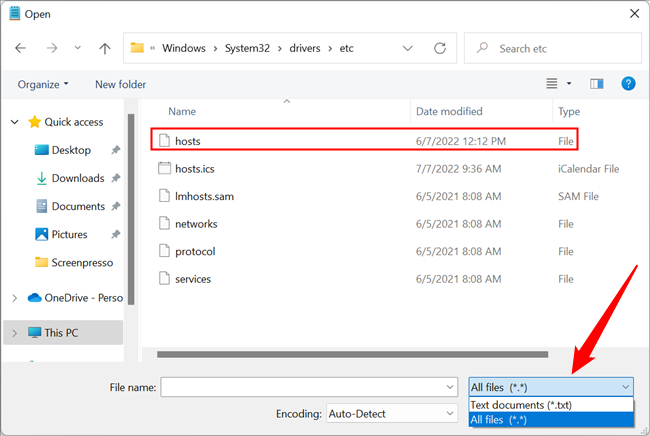
Task: Select the hosts.ics calendar file icon
Action: 165,169
